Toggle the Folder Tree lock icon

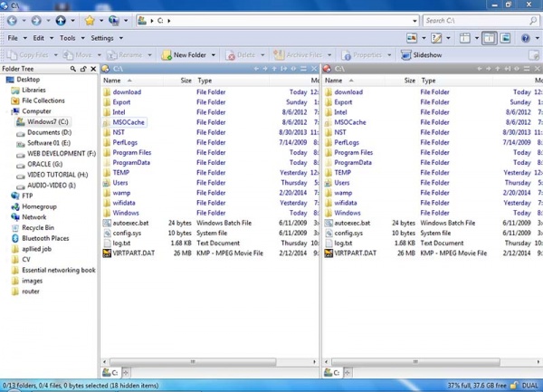[x=83, y=69]
